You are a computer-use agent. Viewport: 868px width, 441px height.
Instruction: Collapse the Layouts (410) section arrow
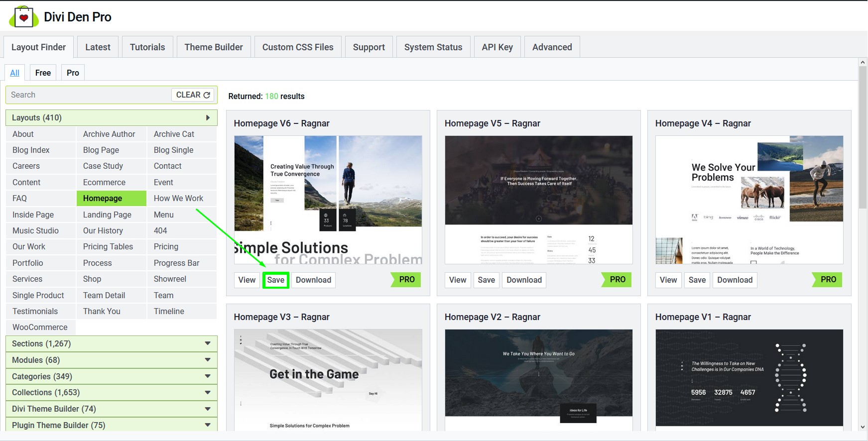(x=208, y=118)
